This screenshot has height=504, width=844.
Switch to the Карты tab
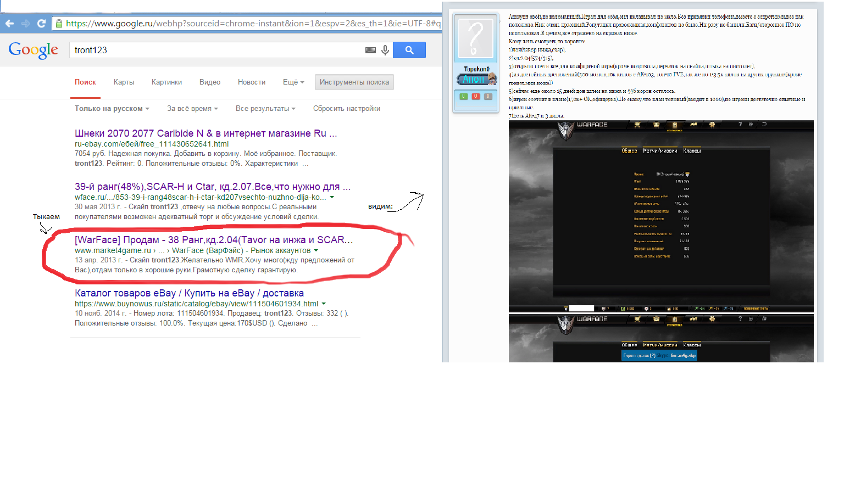click(124, 82)
